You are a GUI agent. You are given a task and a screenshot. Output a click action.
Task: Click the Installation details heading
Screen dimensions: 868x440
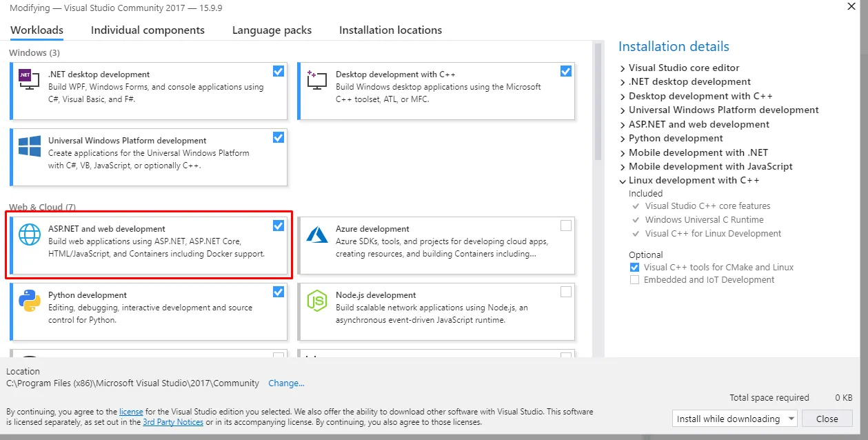[674, 47]
